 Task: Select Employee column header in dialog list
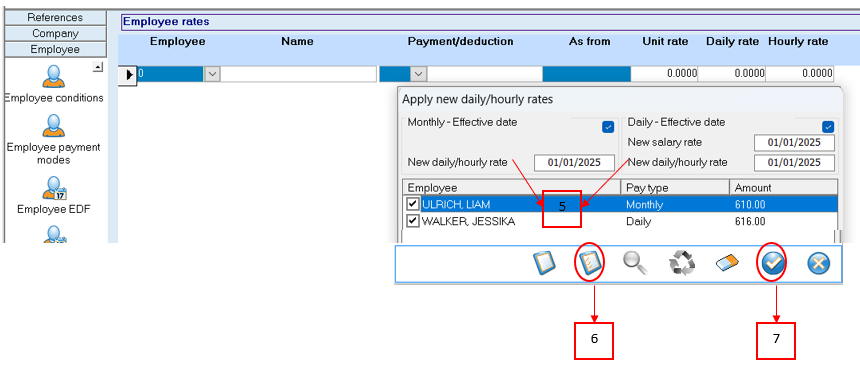pyautogui.click(x=511, y=187)
